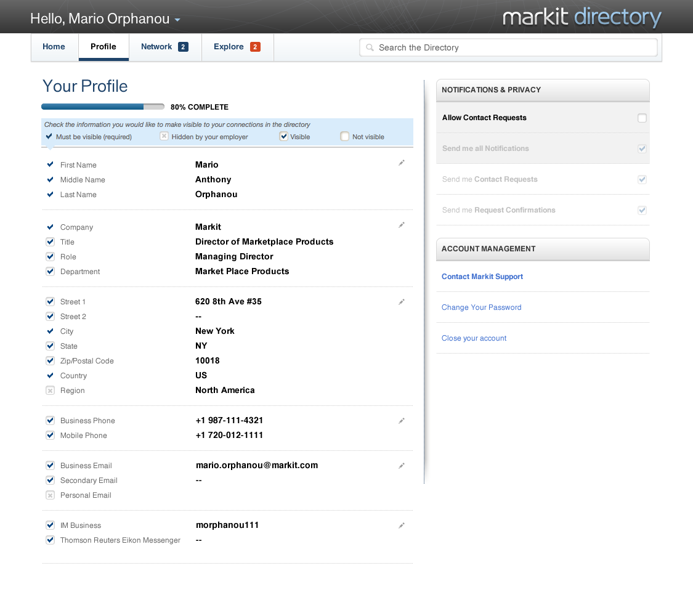693x616 pixels.
Task: Click the Explore red count badge
Action: coord(255,47)
